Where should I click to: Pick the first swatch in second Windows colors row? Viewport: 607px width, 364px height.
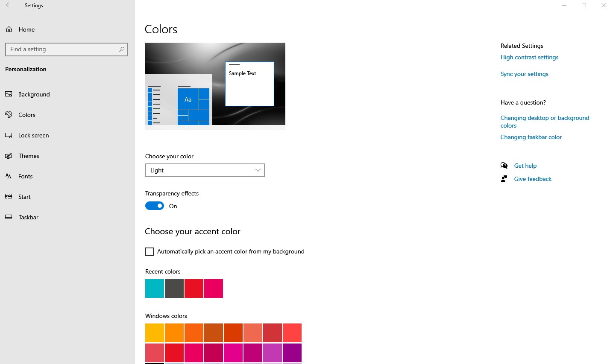(x=155, y=353)
